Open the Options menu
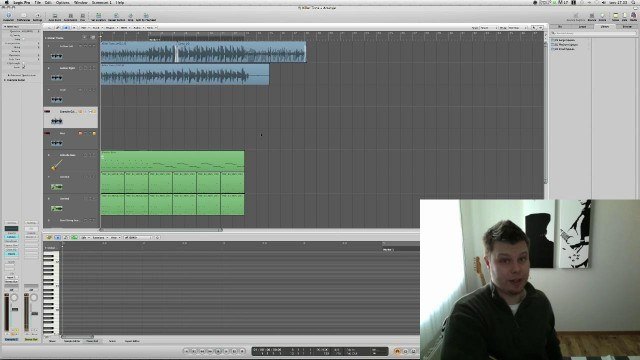Image resolution: width=640 pixels, height=360 pixels. click(62, 2)
